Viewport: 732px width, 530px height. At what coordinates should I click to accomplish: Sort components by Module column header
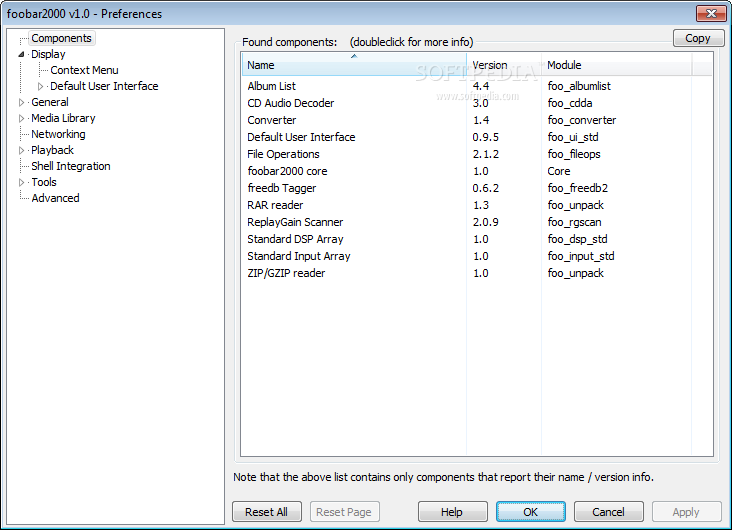[x=616, y=65]
